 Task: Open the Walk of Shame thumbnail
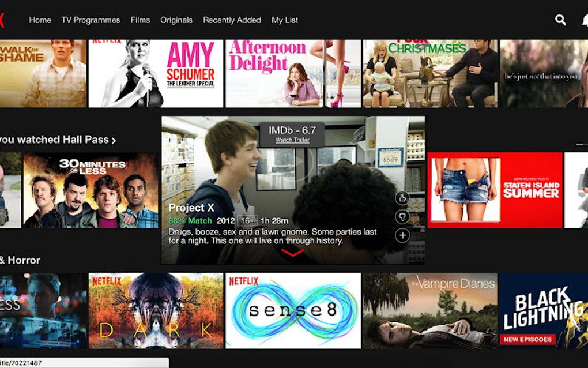tap(43, 73)
